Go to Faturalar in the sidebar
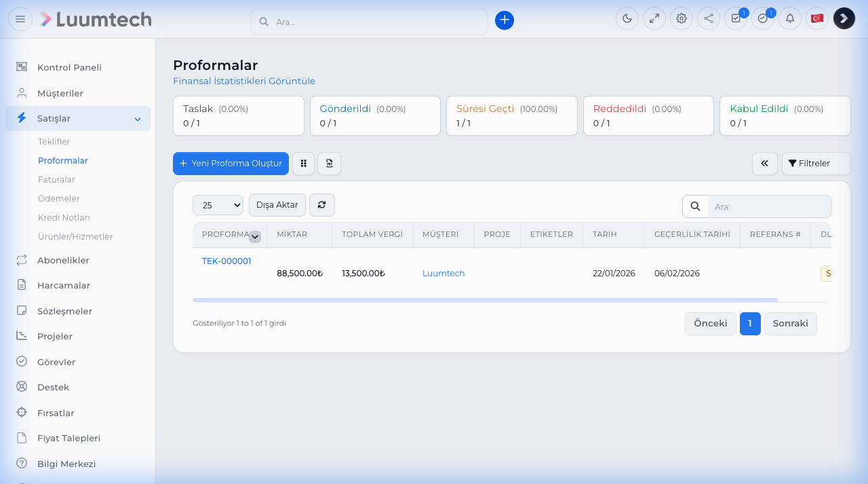Screen dimensions: 868x484 pyautogui.click(x=56, y=180)
